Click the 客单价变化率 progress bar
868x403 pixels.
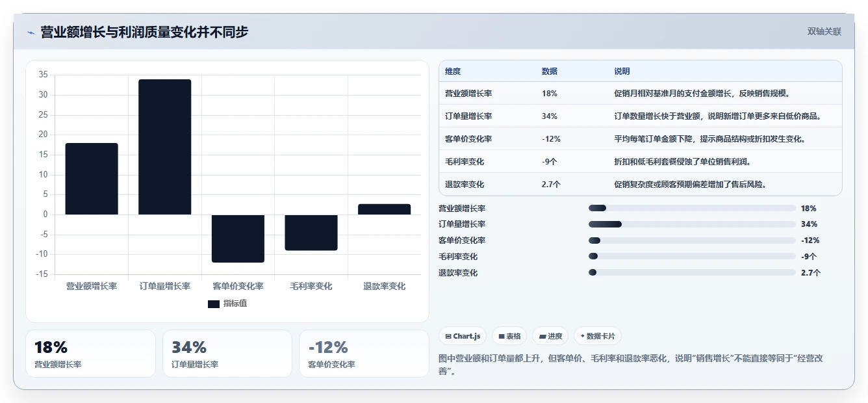tap(692, 240)
